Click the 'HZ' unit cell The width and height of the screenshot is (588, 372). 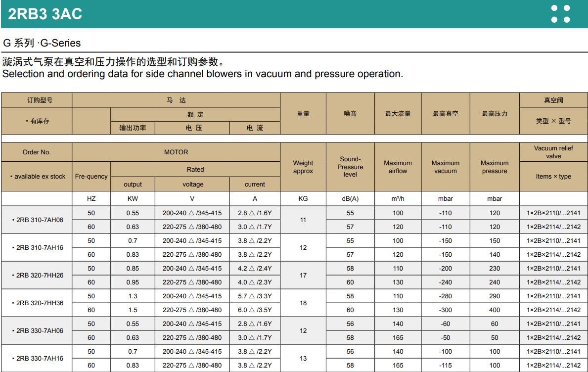(x=91, y=199)
